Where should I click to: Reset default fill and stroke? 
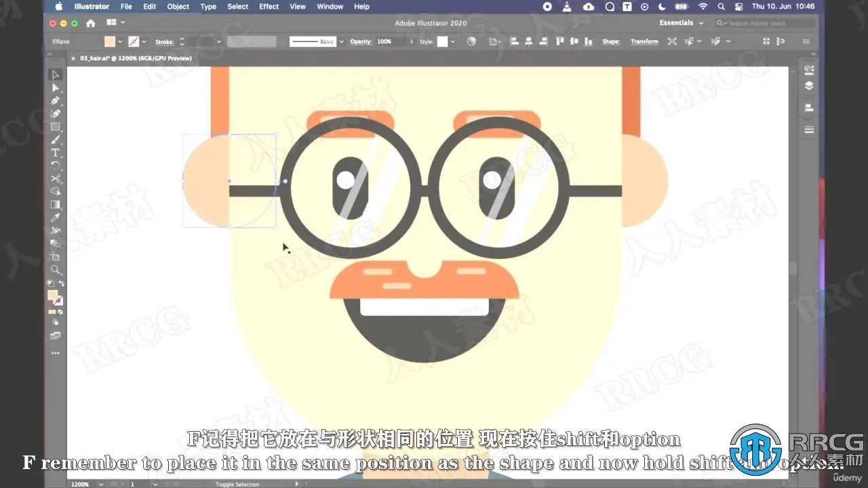pos(50,283)
